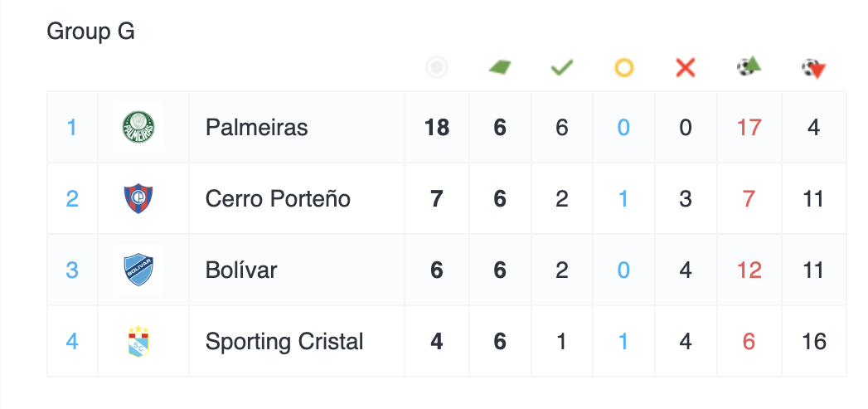The height and width of the screenshot is (409, 868).
Task: Click the Bolívar club crest
Action: tap(138, 270)
